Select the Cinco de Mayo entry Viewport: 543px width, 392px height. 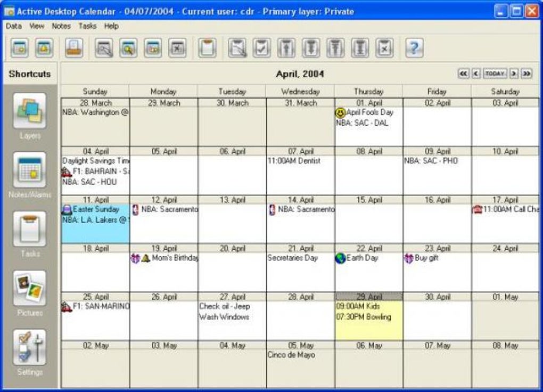tap(291, 355)
